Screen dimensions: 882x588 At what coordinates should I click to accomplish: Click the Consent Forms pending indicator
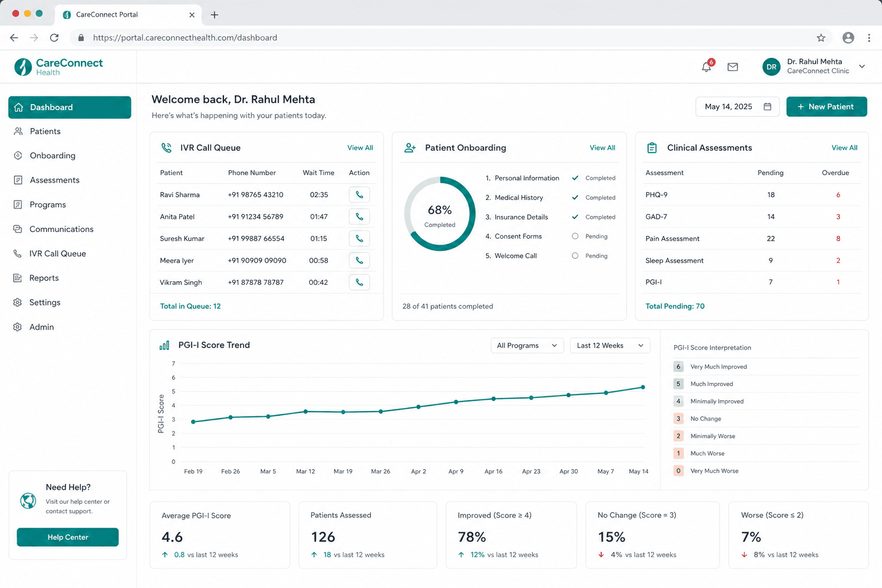(575, 236)
